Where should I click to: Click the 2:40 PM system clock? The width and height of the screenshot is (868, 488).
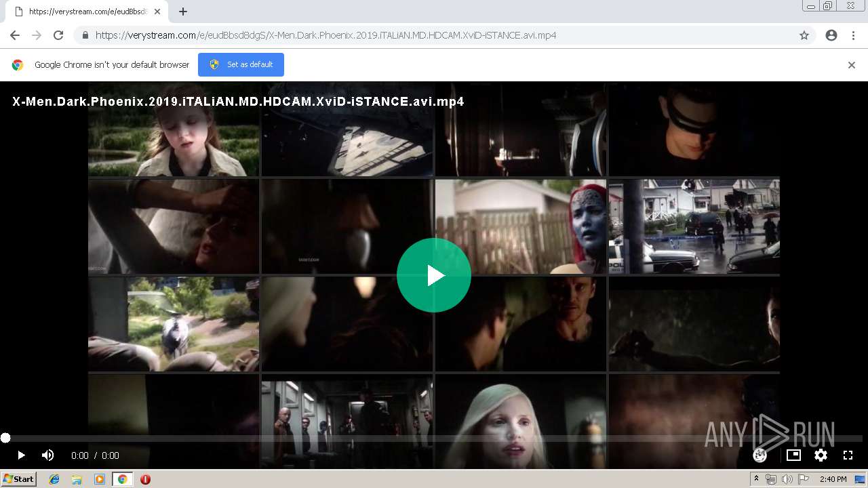[x=833, y=479]
